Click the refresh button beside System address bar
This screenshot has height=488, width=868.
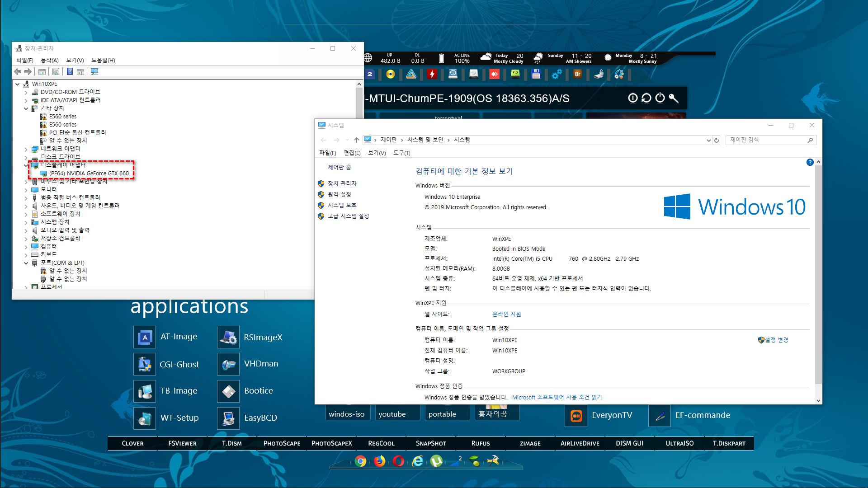717,140
